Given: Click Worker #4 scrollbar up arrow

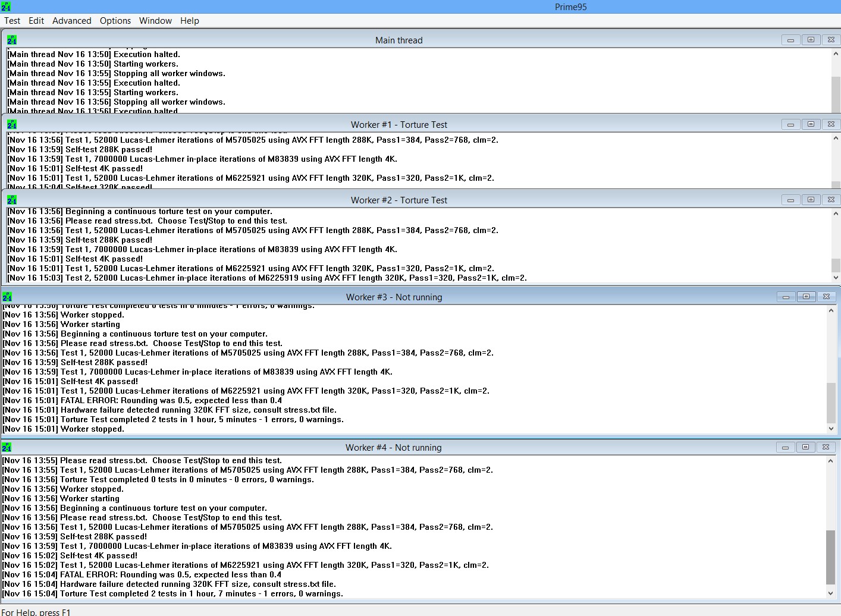Looking at the screenshot, I should pos(830,461).
